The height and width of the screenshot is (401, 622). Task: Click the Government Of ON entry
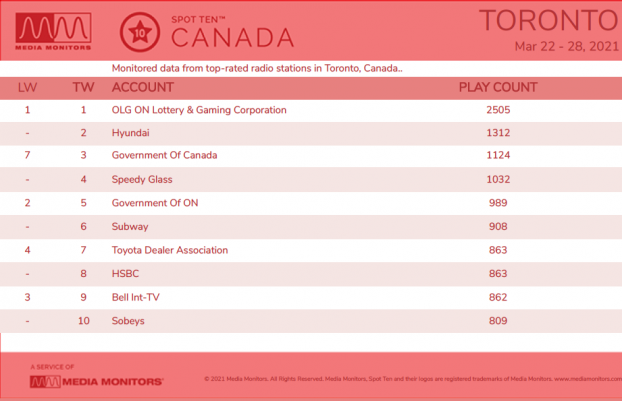pyautogui.click(x=155, y=203)
